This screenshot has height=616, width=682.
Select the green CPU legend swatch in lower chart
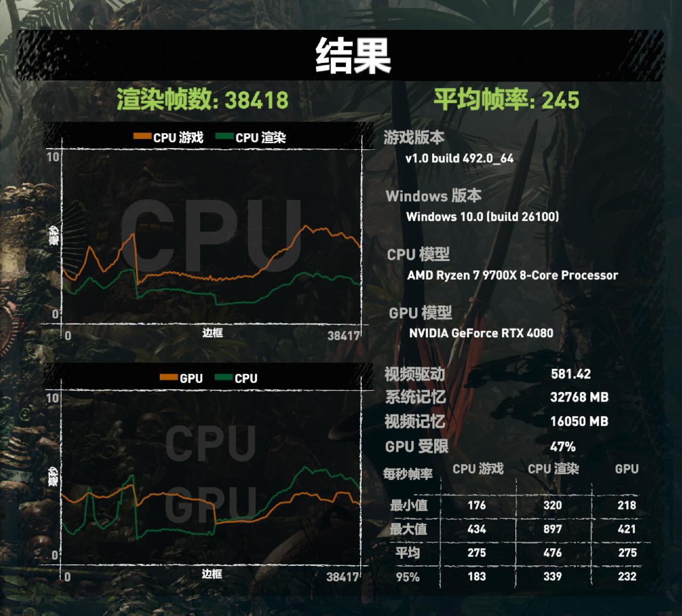pyautogui.click(x=223, y=377)
